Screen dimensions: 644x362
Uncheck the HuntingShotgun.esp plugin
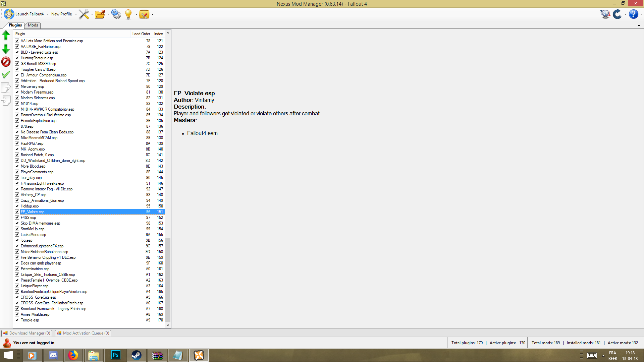pyautogui.click(x=17, y=58)
